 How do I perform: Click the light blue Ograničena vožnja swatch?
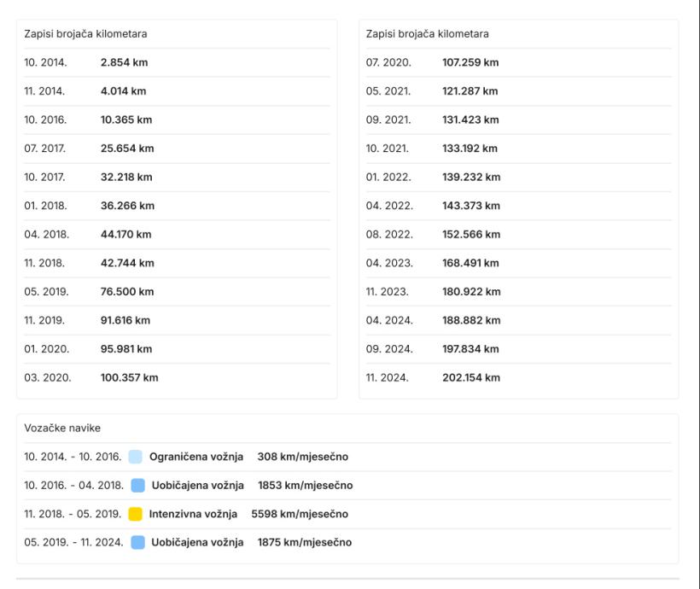tap(136, 457)
